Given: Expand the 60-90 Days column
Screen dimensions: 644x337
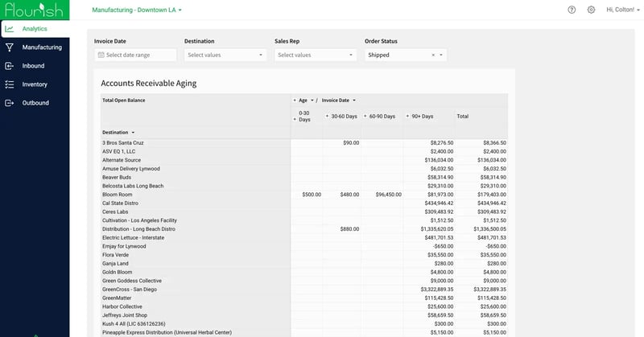Looking at the screenshot, I should point(365,116).
